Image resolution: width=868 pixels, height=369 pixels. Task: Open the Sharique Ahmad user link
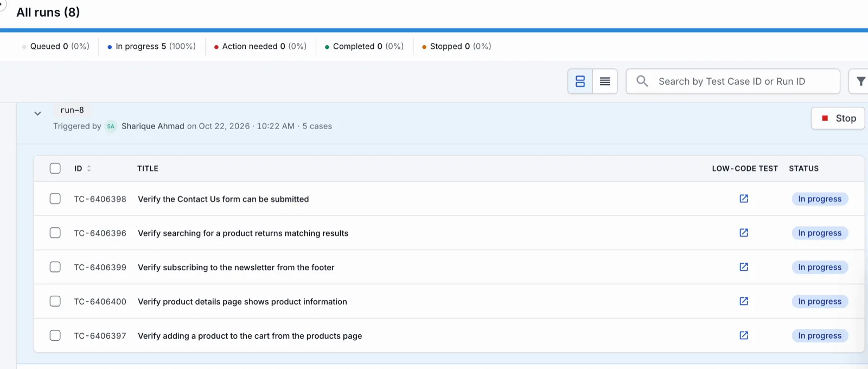click(153, 126)
